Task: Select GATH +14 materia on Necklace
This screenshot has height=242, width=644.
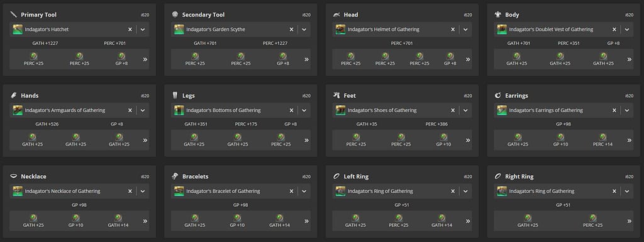Action: coord(118,221)
